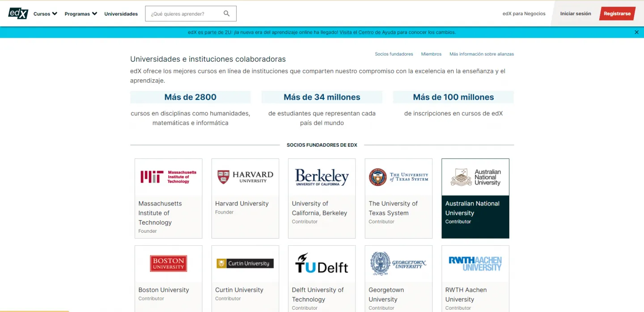Image resolution: width=644 pixels, height=312 pixels.
Task: Open Boston University card title
Action: coord(164,290)
